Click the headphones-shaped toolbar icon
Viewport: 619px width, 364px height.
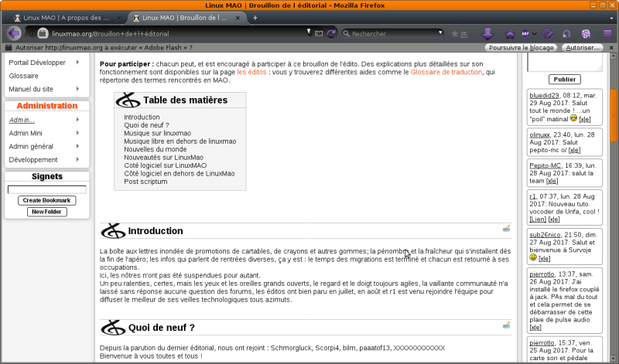tap(566, 34)
